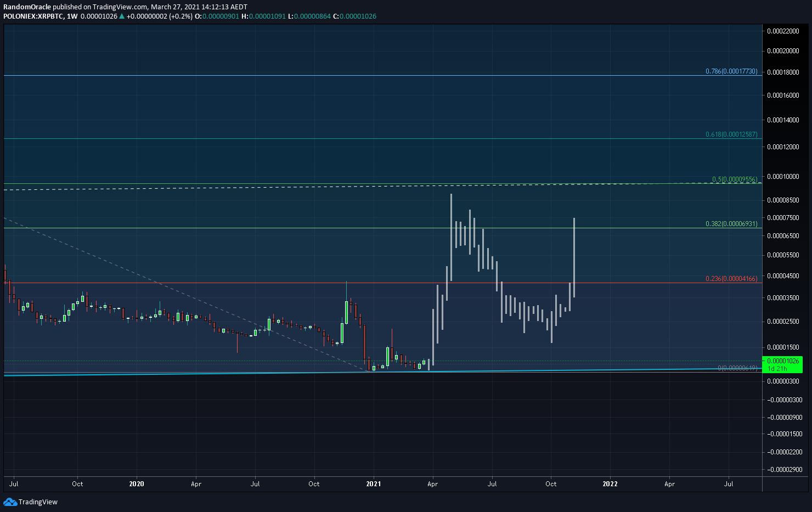Click the TradingView wordmark text
Screen dimensions: 812x512
38,502
